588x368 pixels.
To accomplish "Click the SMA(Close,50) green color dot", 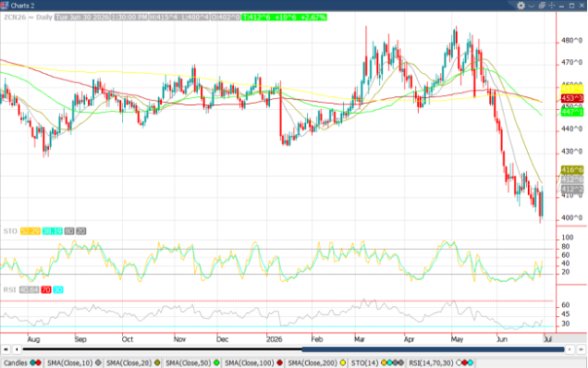I will click(216, 362).
